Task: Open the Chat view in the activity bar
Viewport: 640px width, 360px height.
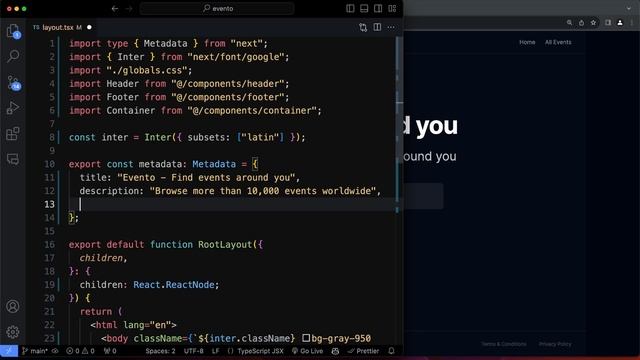Action: tap(13, 159)
